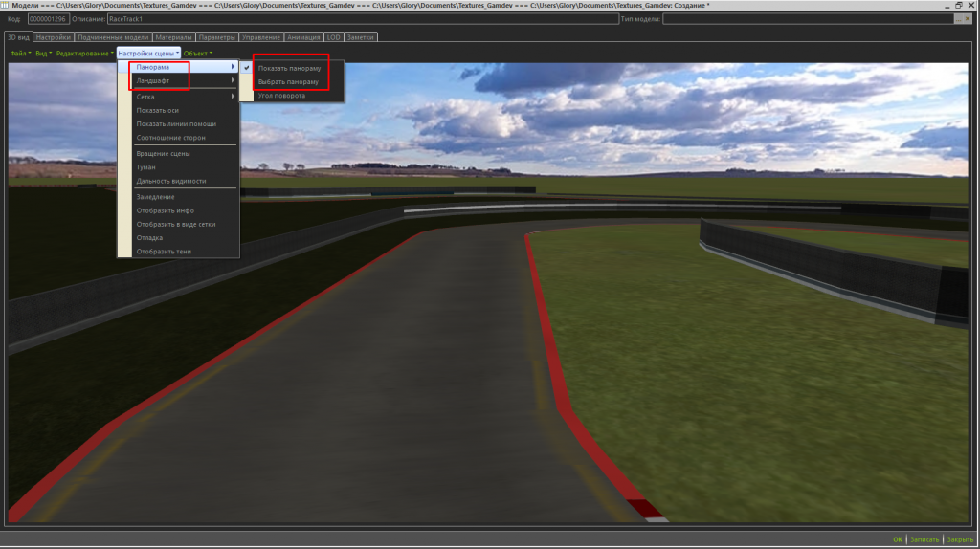This screenshot has height=549, width=980.
Task: Expand the Сетка submenu
Action: click(x=179, y=97)
